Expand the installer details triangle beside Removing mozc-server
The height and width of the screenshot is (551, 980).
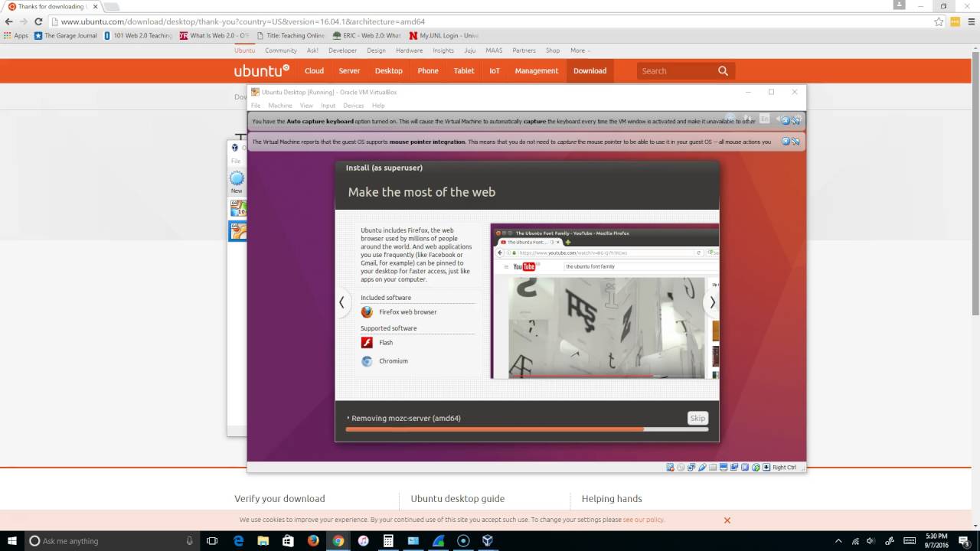pyautogui.click(x=348, y=419)
